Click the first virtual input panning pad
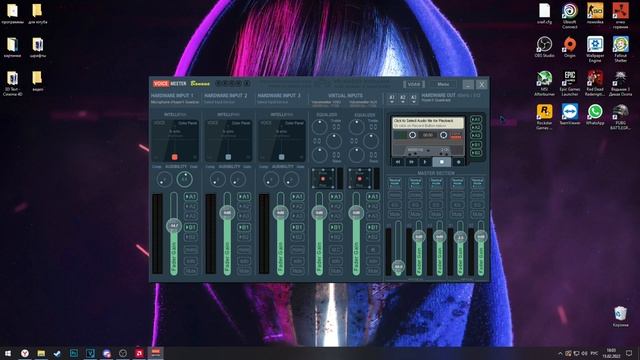The image size is (640, 360). 323,178
